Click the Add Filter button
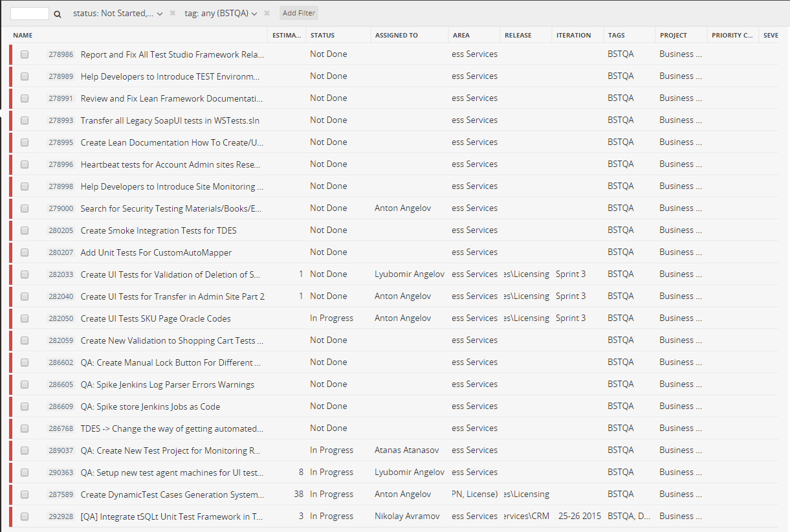The width and height of the screenshot is (790, 532). (x=298, y=13)
